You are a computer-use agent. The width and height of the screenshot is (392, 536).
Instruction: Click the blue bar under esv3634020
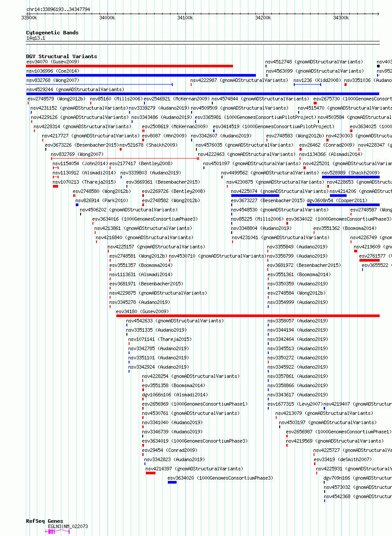pos(172,482)
